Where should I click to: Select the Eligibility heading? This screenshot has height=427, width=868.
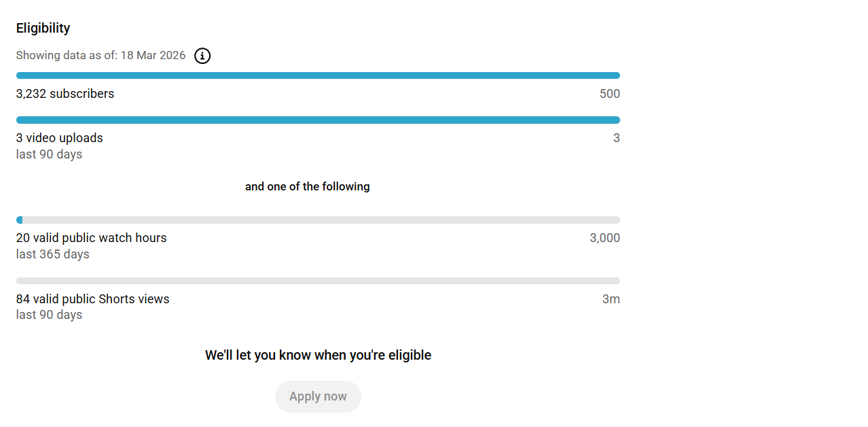click(x=43, y=28)
